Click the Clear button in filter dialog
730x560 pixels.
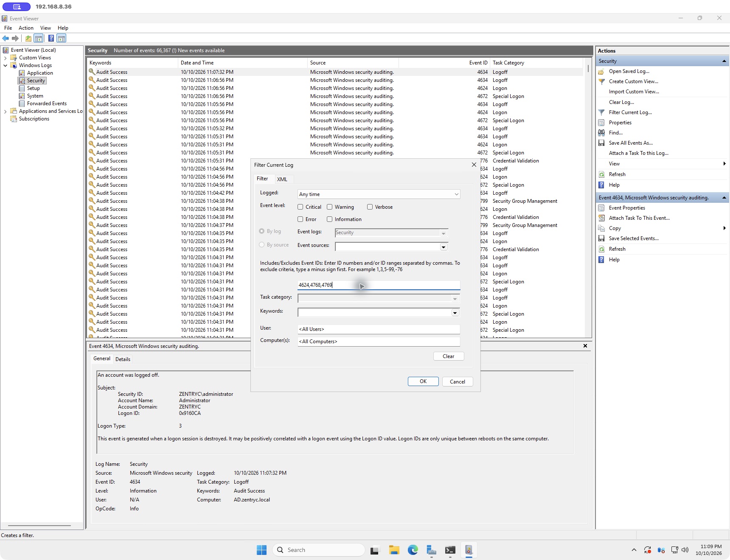(449, 356)
